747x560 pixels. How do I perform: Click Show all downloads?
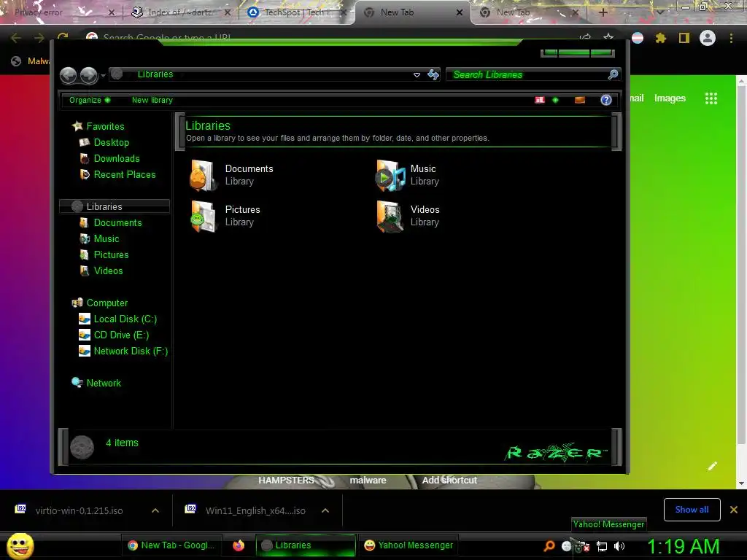pos(692,510)
